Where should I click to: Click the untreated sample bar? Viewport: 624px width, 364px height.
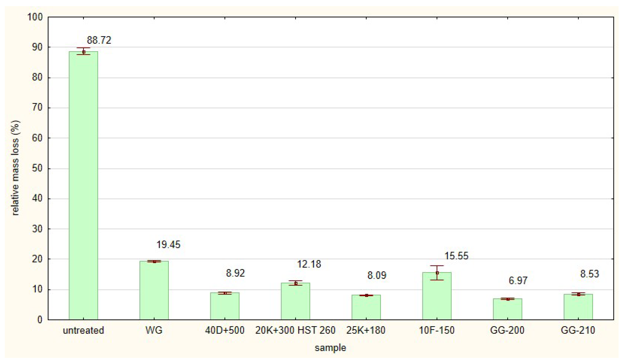(83, 186)
